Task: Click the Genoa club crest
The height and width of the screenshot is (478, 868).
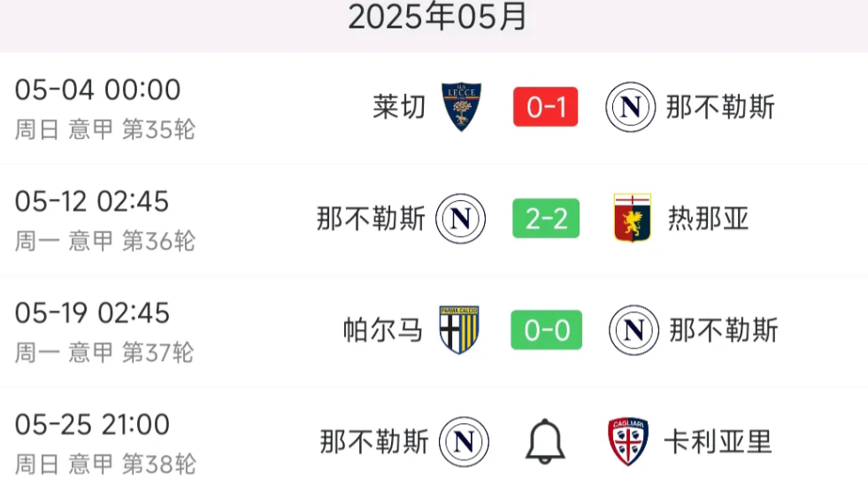Action: pyautogui.click(x=632, y=219)
